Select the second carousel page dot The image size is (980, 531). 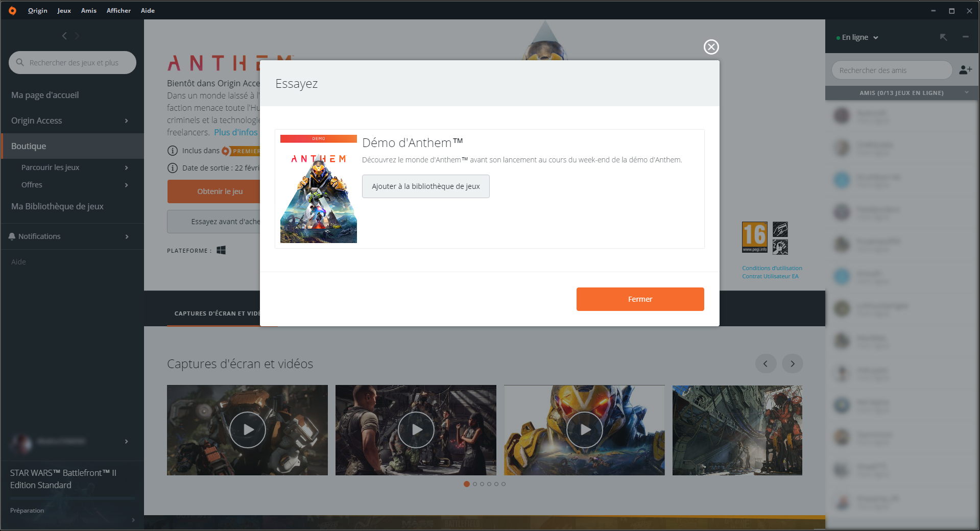(475, 484)
